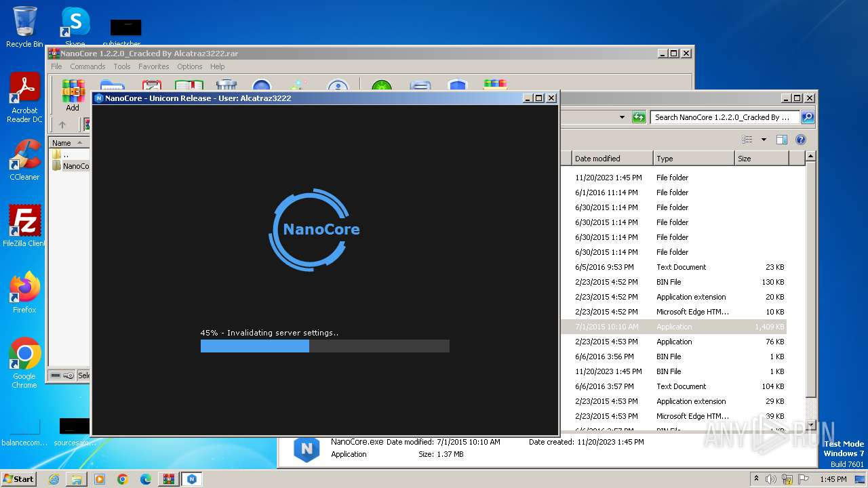Switch to WinRAR via taskbar button
This screenshot has height=488, width=868.
[x=169, y=479]
